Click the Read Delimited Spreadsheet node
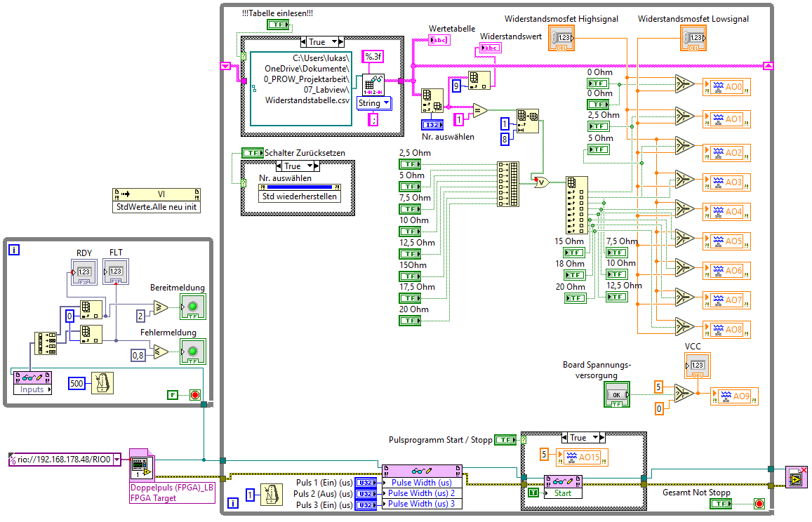The width and height of the screenshot is (812, 522). (x=373, y=85)
